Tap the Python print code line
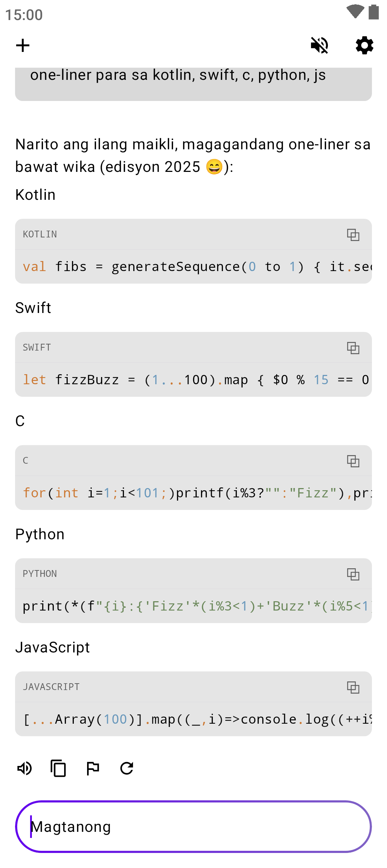The image size is (387, 868). coord(193,606)
